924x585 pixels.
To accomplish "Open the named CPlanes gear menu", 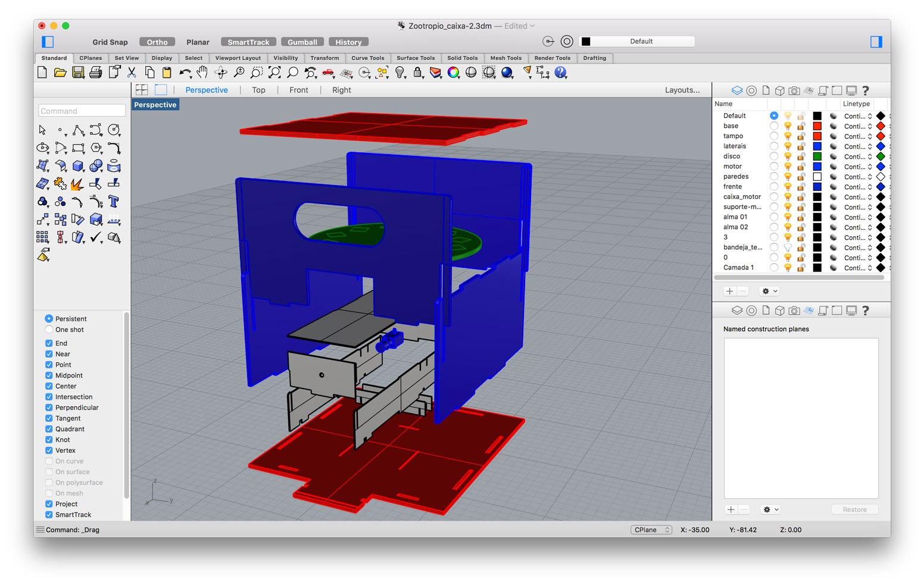I will (770, 509).
